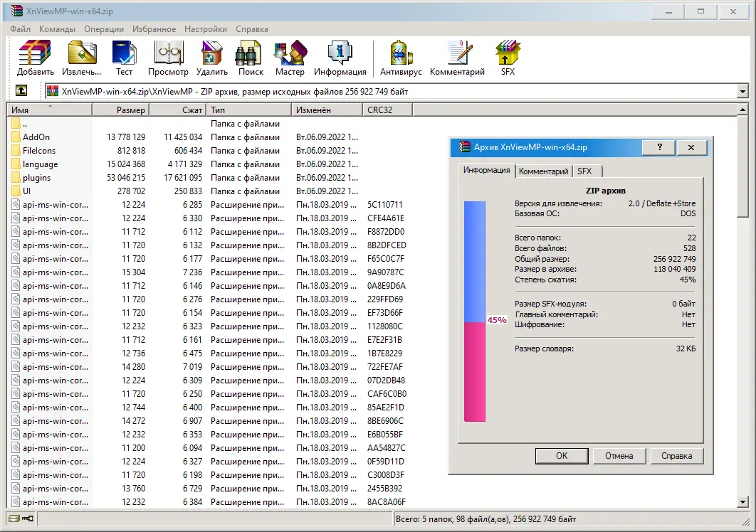The height and width of the screenshot is (532, 756).
Task: Open the Настройки menu
Action: click(206, 29)
